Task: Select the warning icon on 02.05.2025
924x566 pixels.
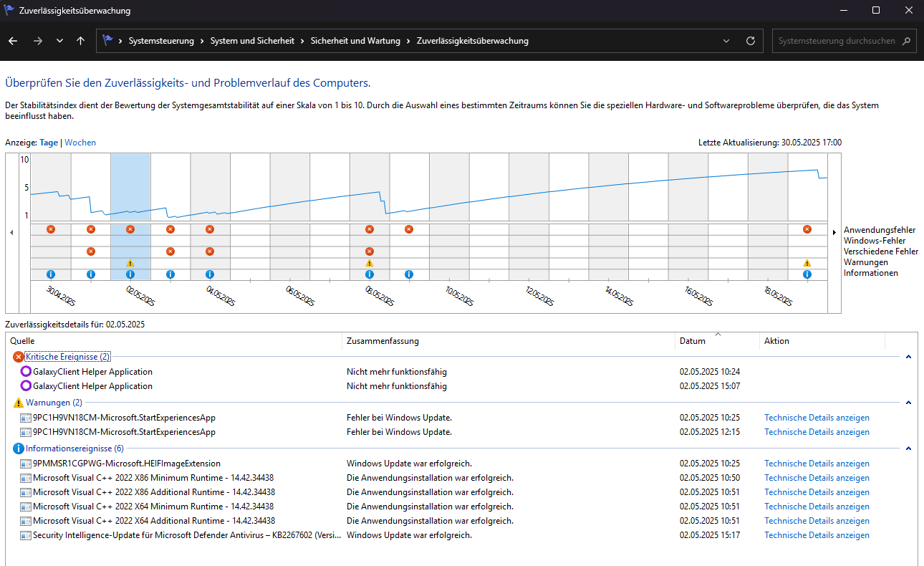Action: tap(130, 263)
